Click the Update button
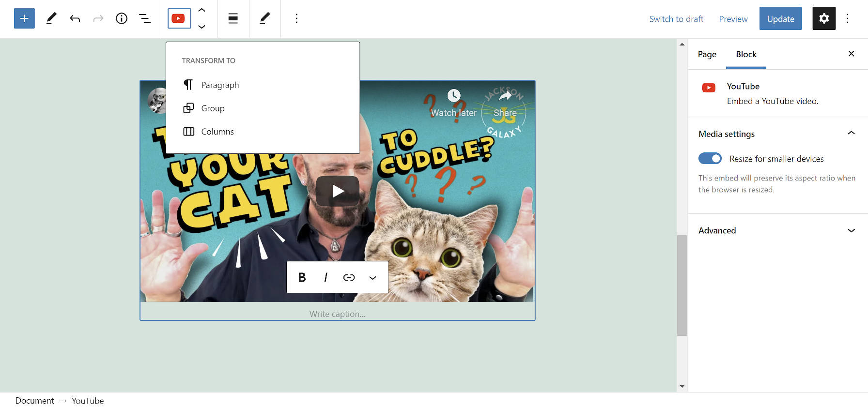Viewport: 868px width, 407px height. [x=780, y=19]
